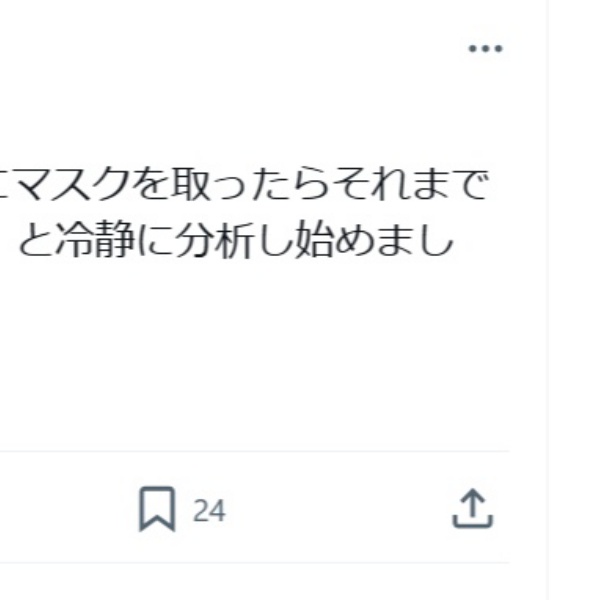Click the empty gap between bookmark count and share icon
The image size is (600, 600).
(x=340, y=510)
